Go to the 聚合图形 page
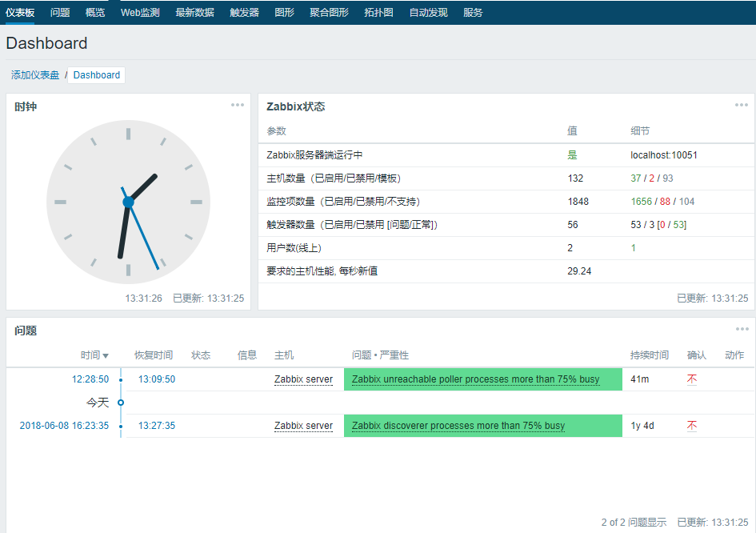The height and width of the screenshot is (533, 756). click(x=329, y=12)
